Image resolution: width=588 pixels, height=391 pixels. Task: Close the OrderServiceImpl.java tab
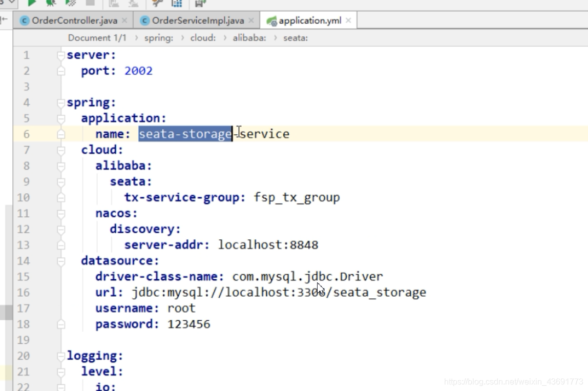[x=251, y=20]
